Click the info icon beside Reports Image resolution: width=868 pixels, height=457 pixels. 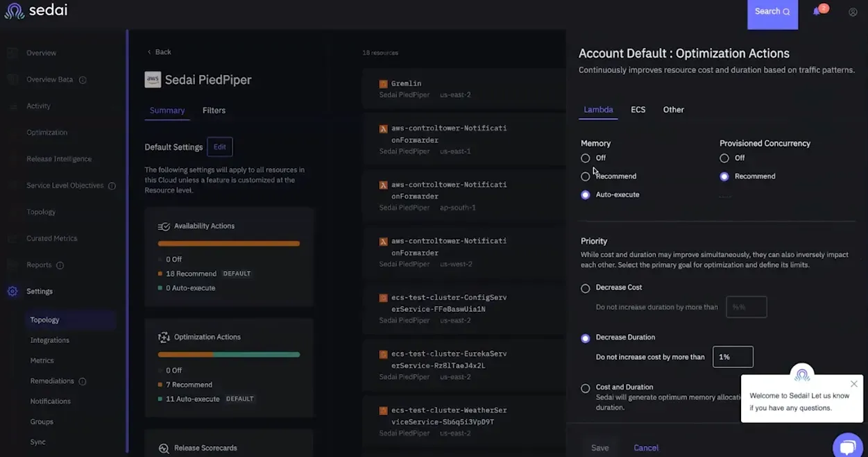[x=60, y=265]
